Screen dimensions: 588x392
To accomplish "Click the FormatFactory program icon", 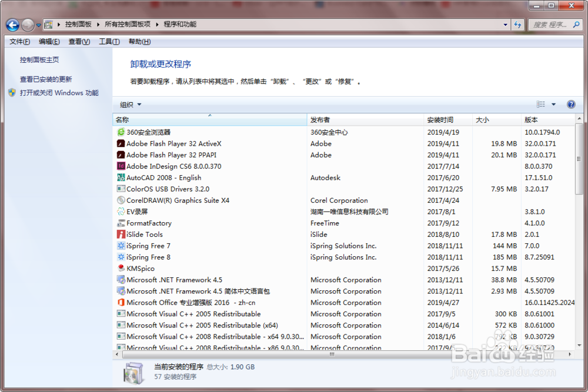I will 121,223.
